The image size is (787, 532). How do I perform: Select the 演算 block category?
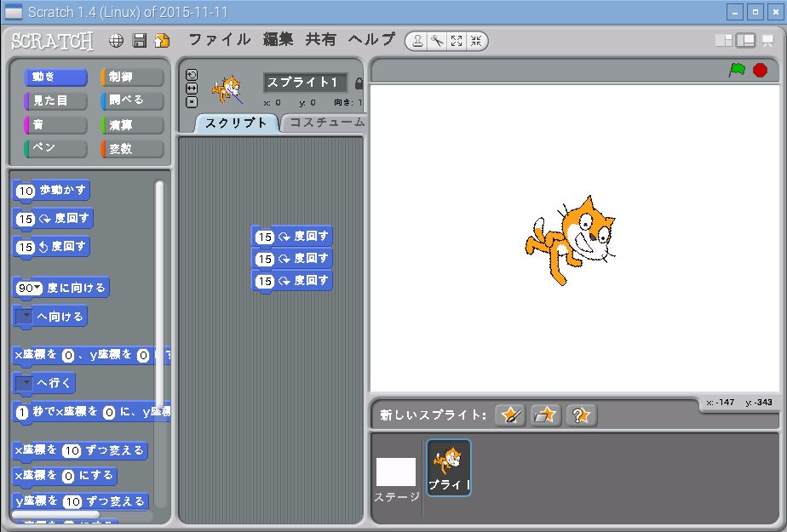(132, 125)
